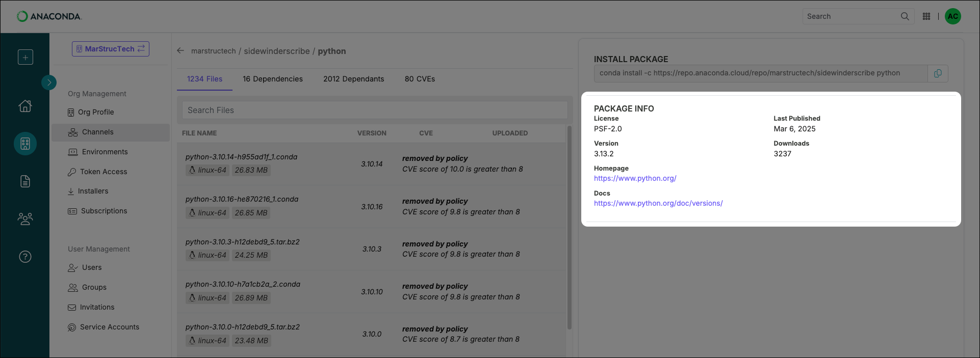Click the 26.85 MB size tag
Image resolution: width=980 pixels, height=358 pixels.
click(251, 213)
